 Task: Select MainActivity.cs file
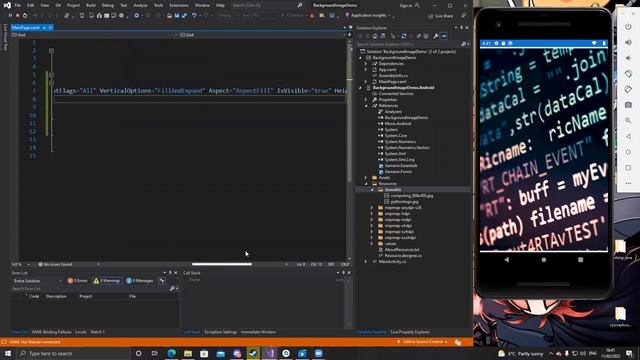coord(392,262)
